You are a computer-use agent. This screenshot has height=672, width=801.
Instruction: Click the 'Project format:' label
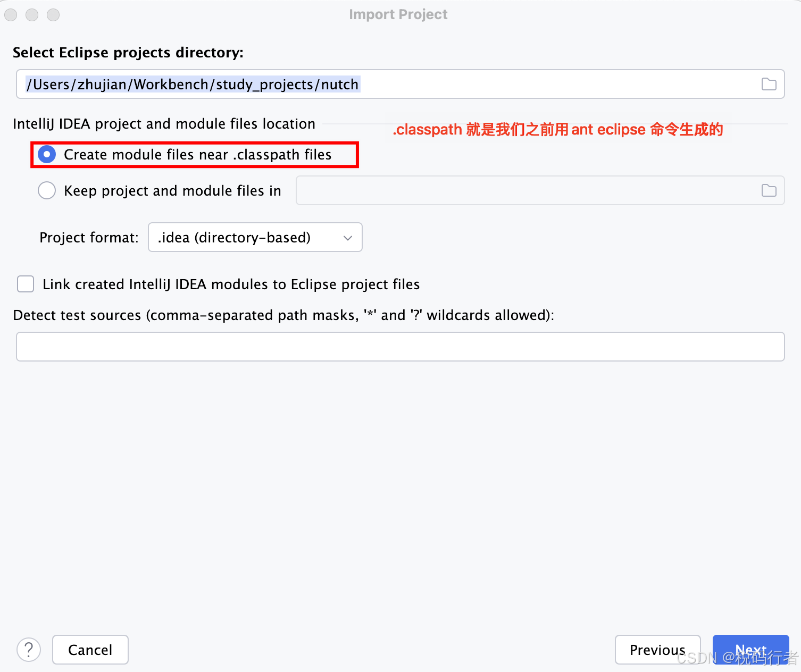pos(89,238)
